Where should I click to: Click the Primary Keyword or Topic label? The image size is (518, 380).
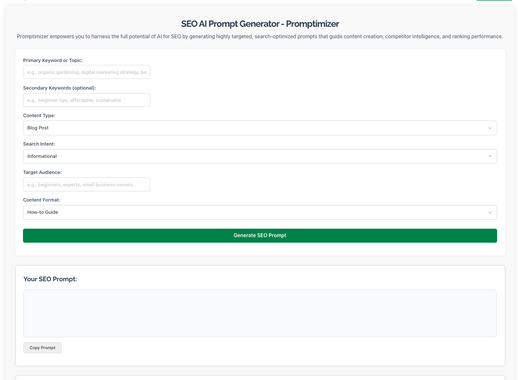pos(53,60)
